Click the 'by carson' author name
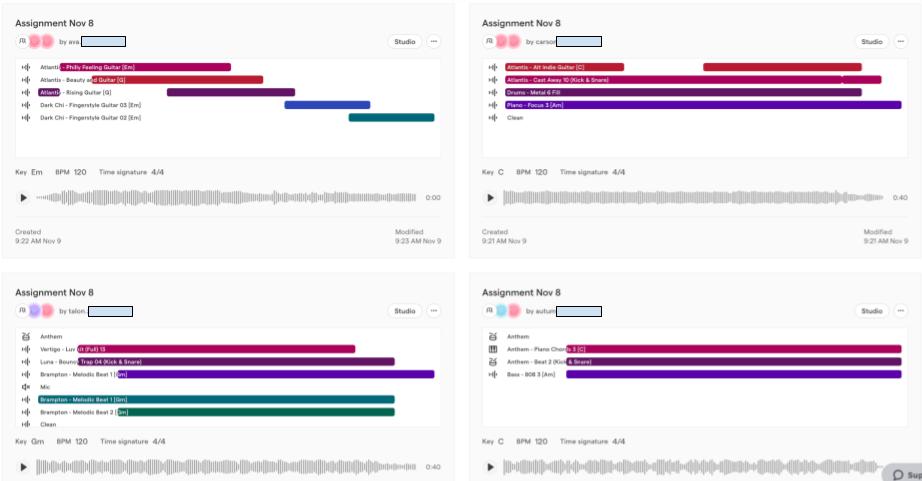Screen dimensions: 922x481 540,42
